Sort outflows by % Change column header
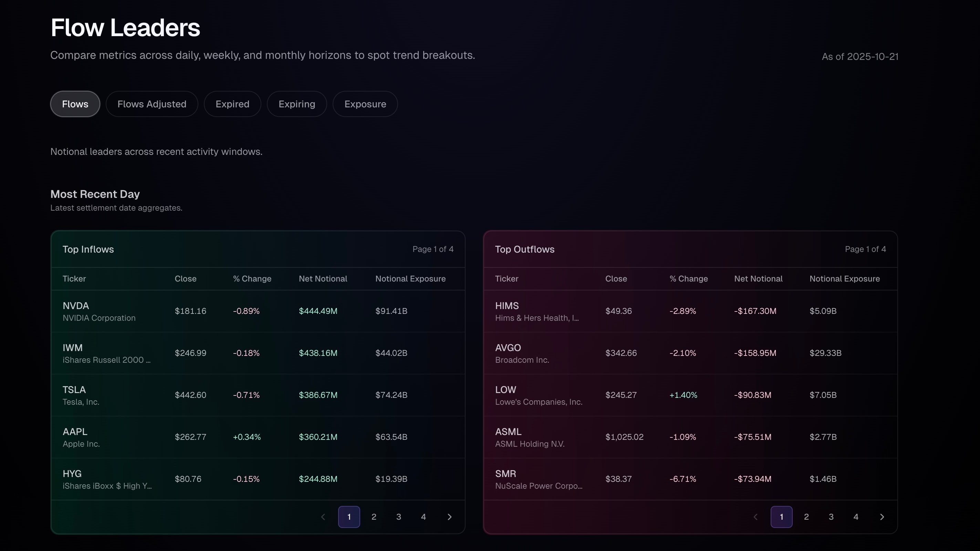The width and height of the screenshot is (980, 551). [688, 279]
